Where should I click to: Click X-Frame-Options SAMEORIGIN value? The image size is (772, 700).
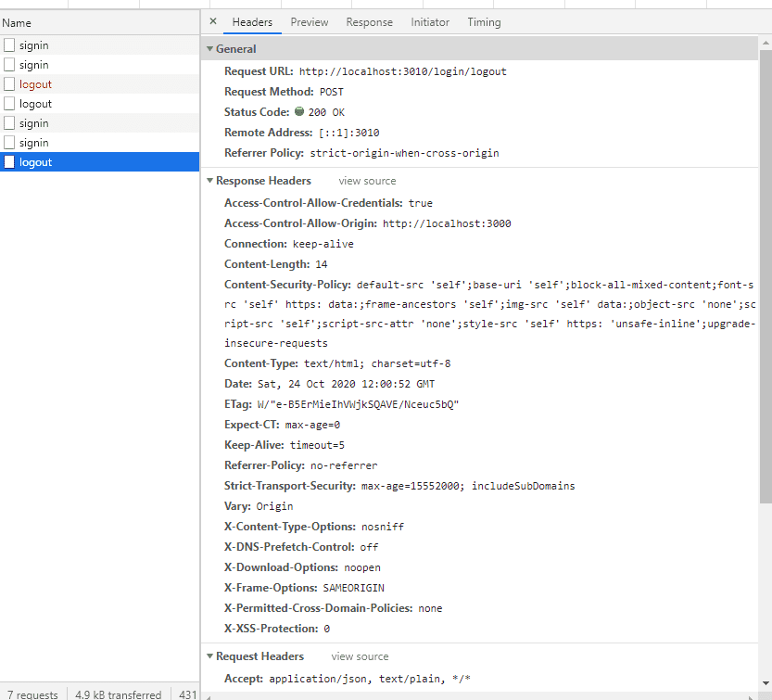click(x=353, y=588)
